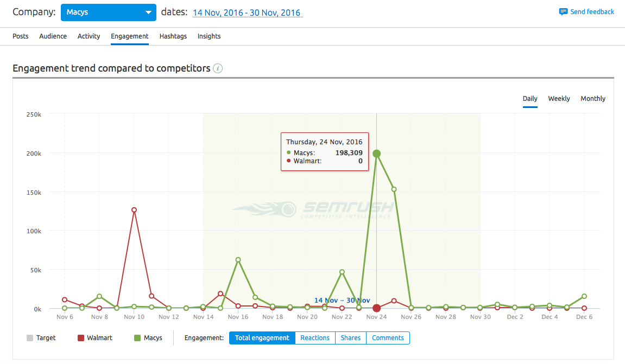
Task: Click the Send feedback link
Action: [592, 12]
